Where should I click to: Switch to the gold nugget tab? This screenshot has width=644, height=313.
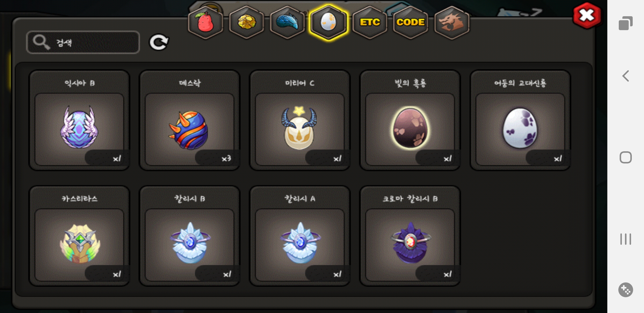coord(247,23)
